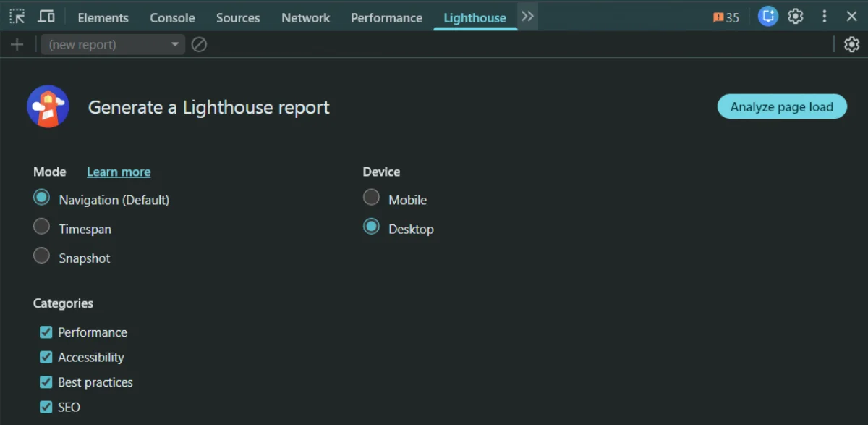Expand the more tabs chevron
Viewport: 868px width, 425px height.
527,17
